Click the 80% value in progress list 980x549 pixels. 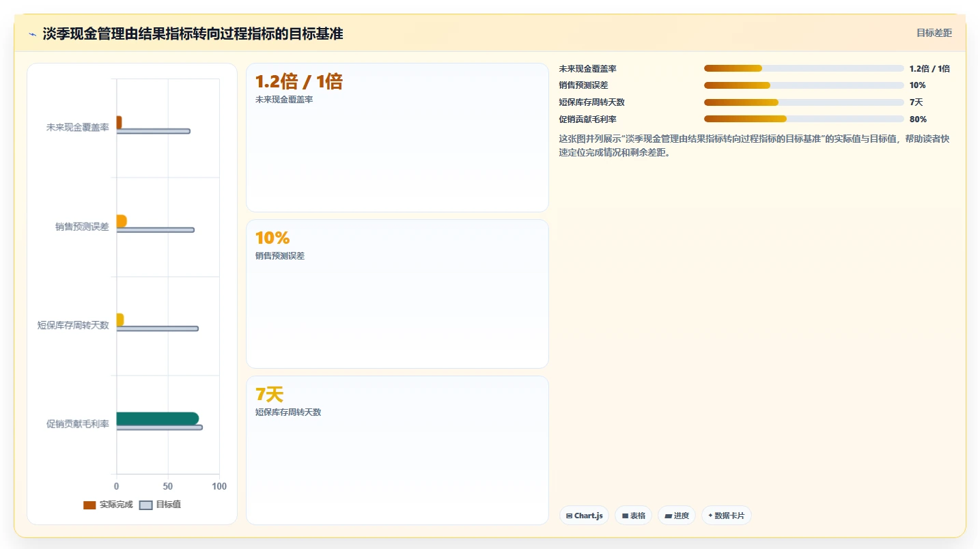(x=918, y=119)
